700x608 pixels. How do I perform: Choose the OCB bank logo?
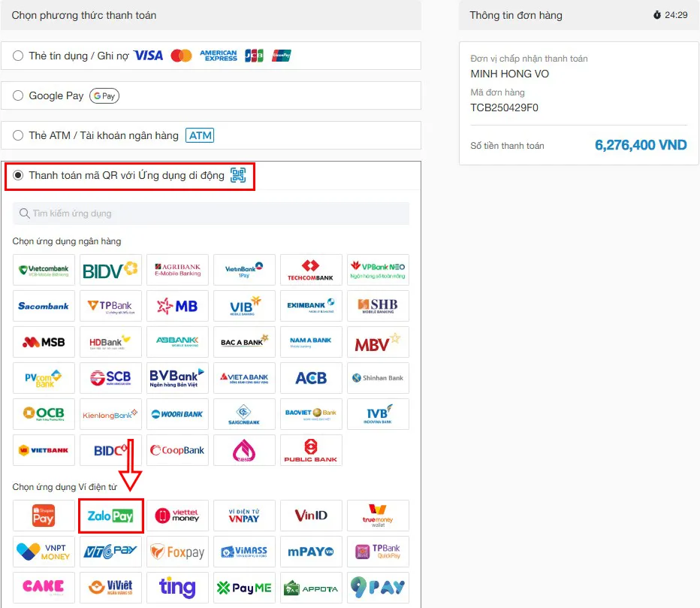click(44, 414)
